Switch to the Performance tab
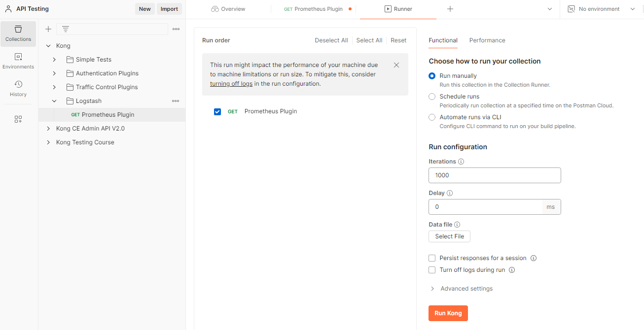This screenshot has height=330, width=644. tap(487, 40)
